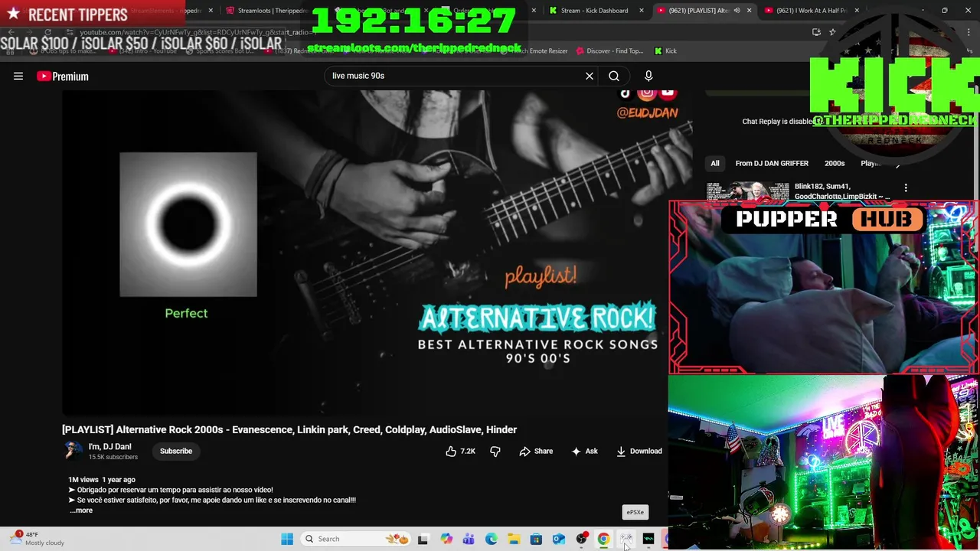Open the Discover - Find Top bookmark
Screen dimensions: 980x551
click(609, 51)
